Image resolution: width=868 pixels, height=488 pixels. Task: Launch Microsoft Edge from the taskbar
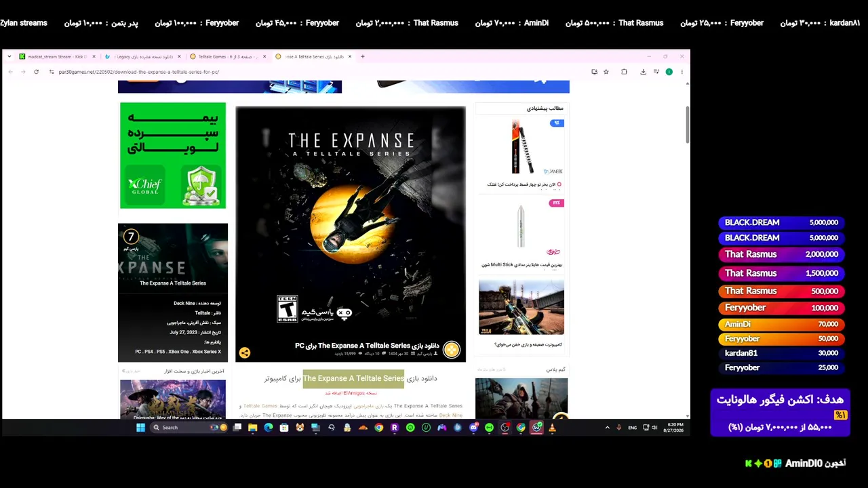(269, 428)
